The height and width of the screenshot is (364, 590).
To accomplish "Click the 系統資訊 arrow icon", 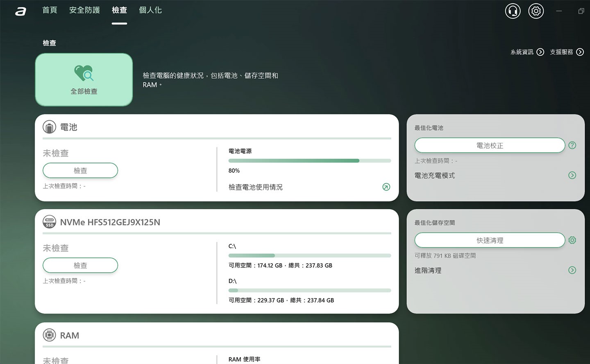I will pyautogui.click(x=540, y=52).
